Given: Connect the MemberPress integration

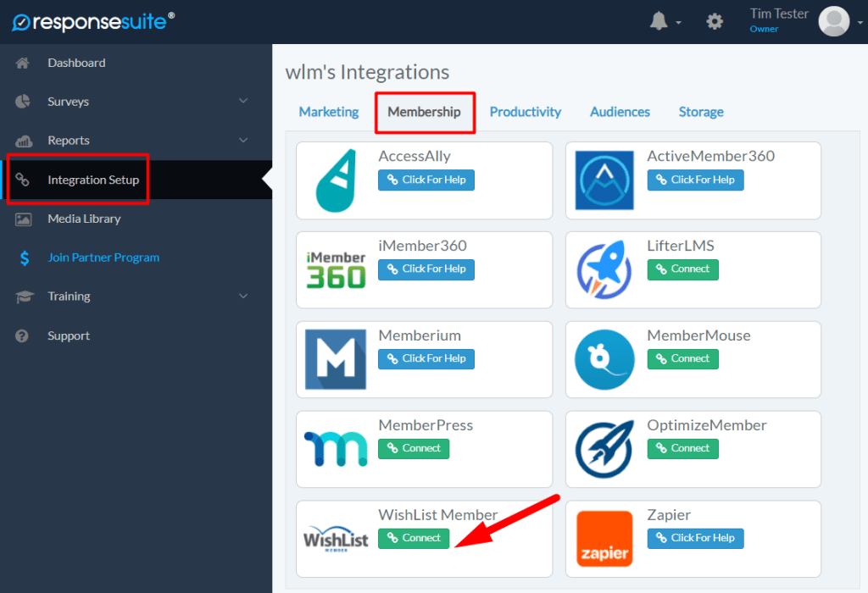Looking at the screenshot, I should pyautogui.click(x=414, y=449).
